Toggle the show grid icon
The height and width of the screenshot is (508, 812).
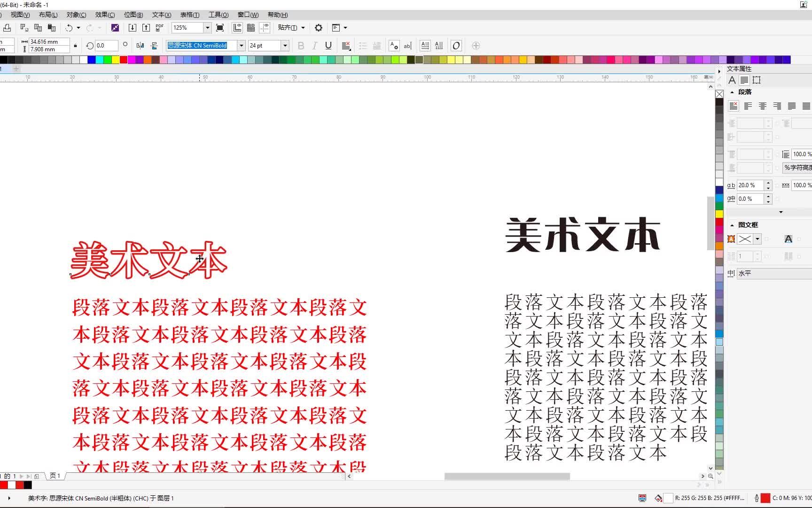click(x=251, y=28)
